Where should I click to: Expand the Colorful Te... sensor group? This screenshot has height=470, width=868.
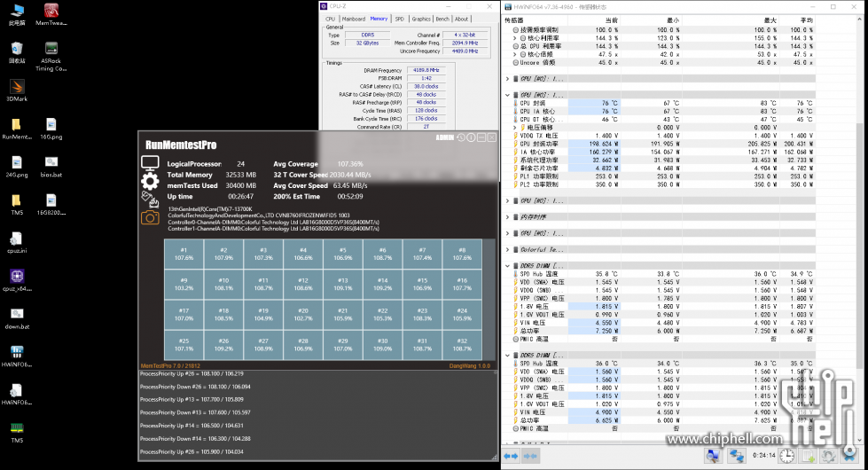tap(508, 250)
